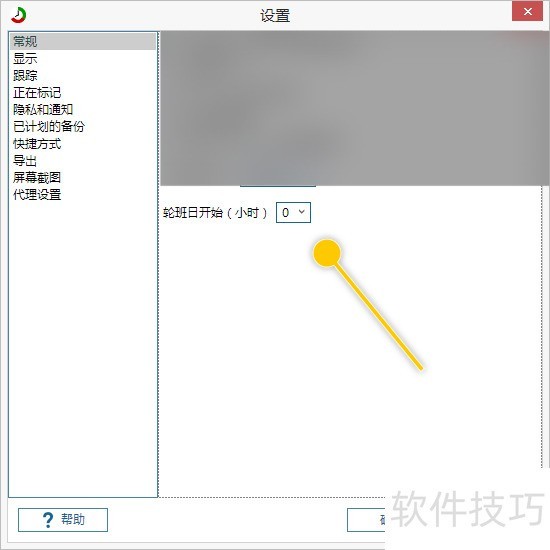Click the 设置 title bar text
The height and width of the screenshot is (550, 550).
coord(275,16)
